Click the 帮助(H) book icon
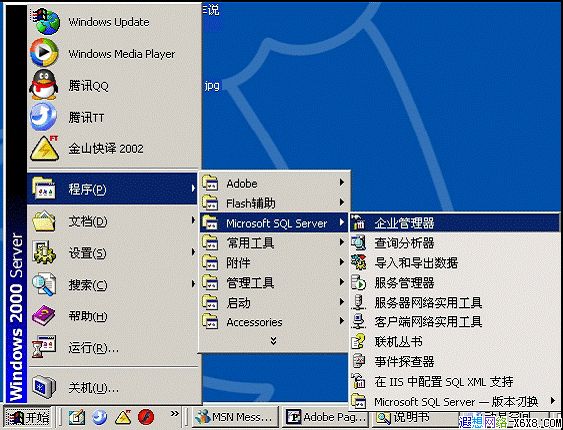 44,316
